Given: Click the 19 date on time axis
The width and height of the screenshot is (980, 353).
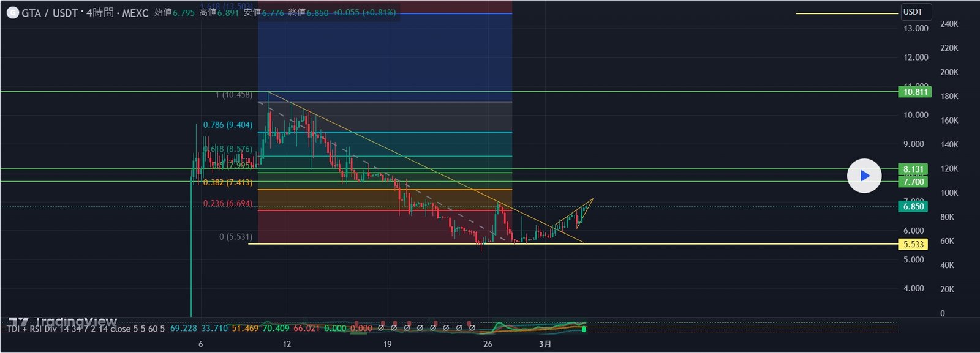Looking at the screenshot, I should (387, 344).
